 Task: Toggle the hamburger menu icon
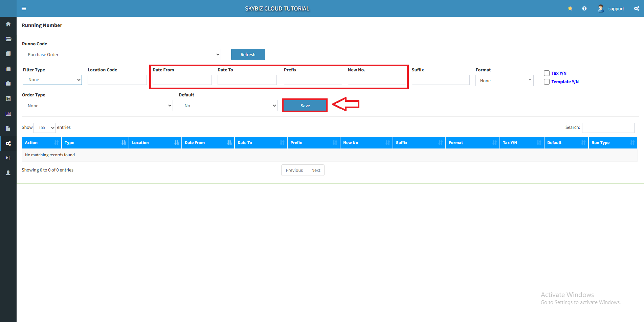(24, 8)
